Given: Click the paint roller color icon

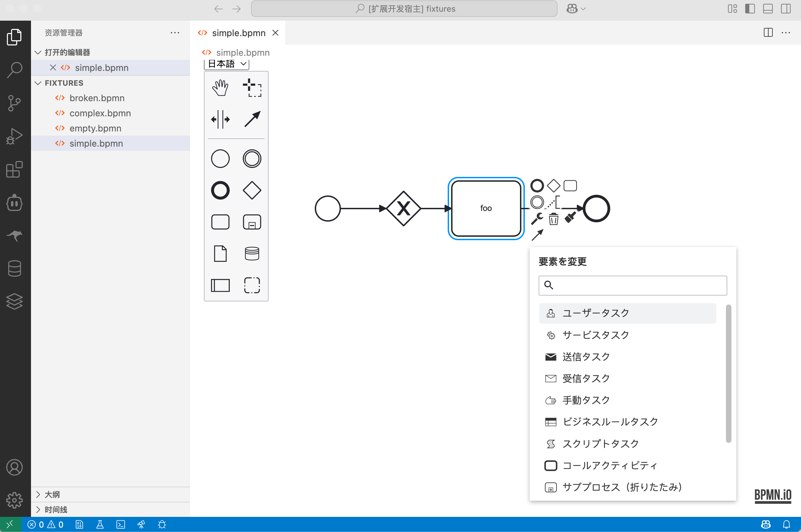Looking at the screenshot, I should [570, 217].
